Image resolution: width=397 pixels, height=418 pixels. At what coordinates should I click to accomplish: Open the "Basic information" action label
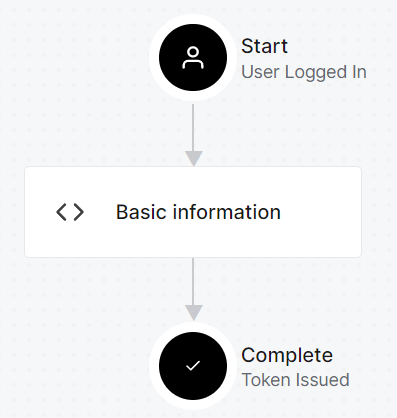[x=198, y=212]
